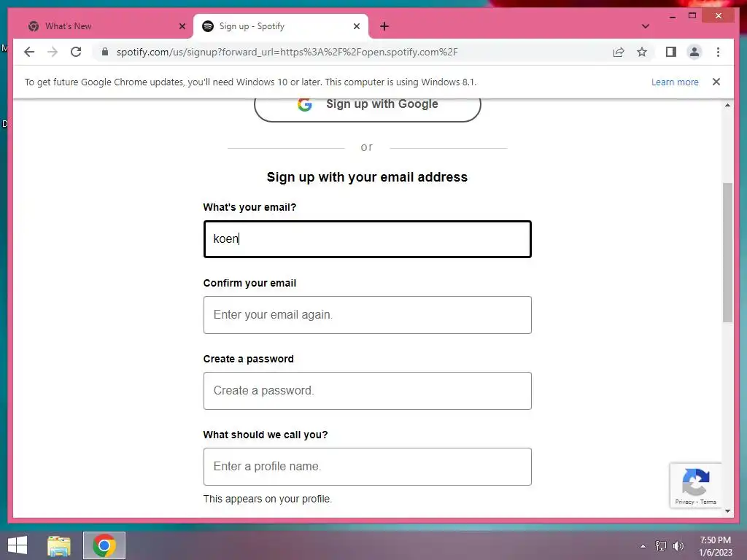The height and width of the screenshot is (560, 747).
Task: Click the Create a password field
Action: (368, 391)
